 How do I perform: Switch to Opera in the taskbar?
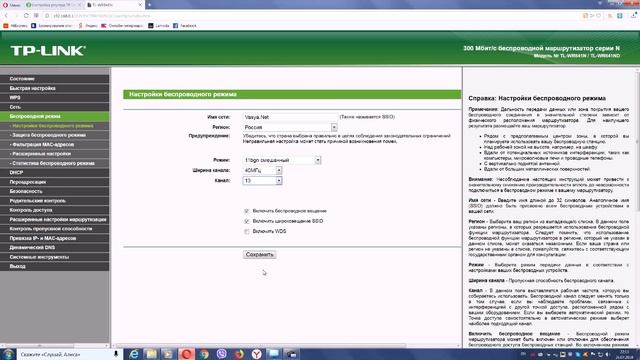pyautogui.click(x=186, y=354)
